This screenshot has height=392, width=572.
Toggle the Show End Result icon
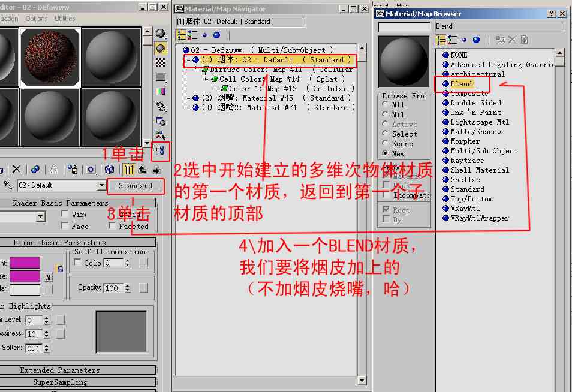(x=129, y=169)
